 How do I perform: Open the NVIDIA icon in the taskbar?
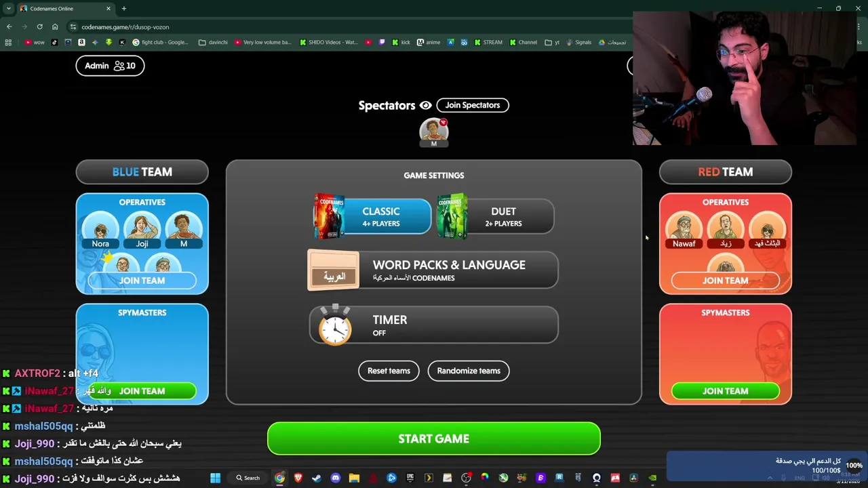click(x=652, y=478)
